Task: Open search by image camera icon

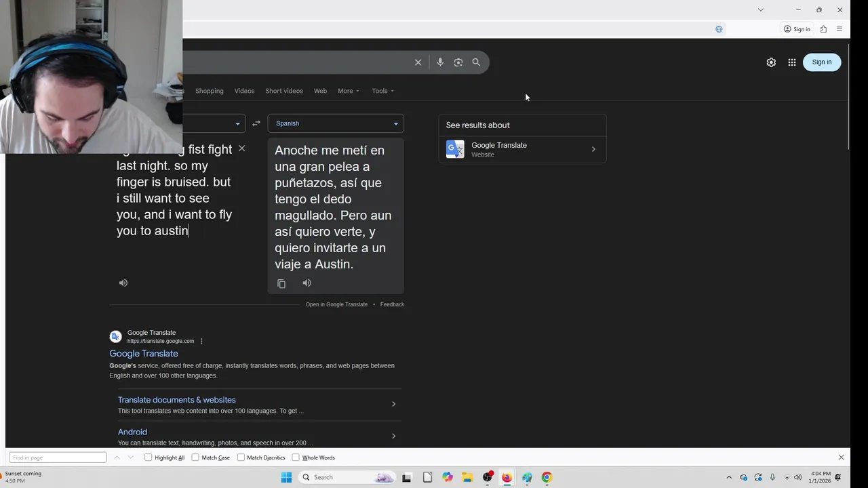Action: pos(458,62)
